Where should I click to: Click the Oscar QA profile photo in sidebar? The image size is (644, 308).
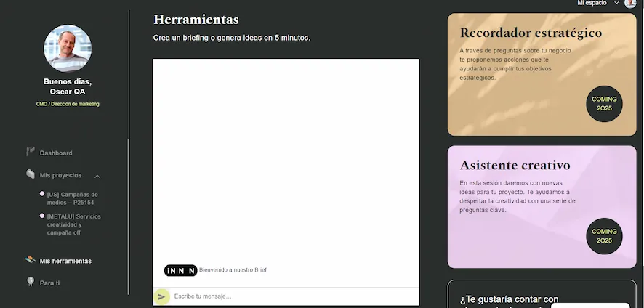pyautogui.click(x=68, y=49)
